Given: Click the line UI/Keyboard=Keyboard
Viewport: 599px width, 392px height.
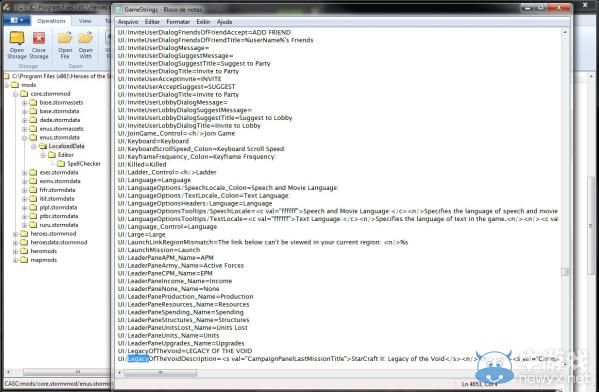Looking at the screenshot, I should pos(153,141).
